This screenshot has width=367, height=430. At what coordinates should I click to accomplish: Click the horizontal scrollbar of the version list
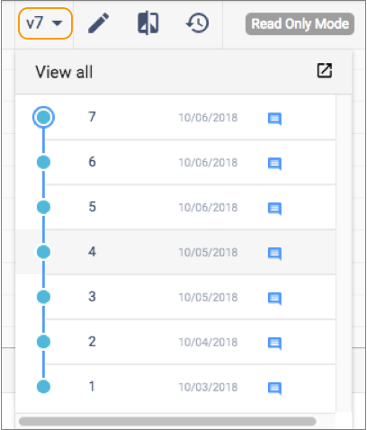coord(167,421)
